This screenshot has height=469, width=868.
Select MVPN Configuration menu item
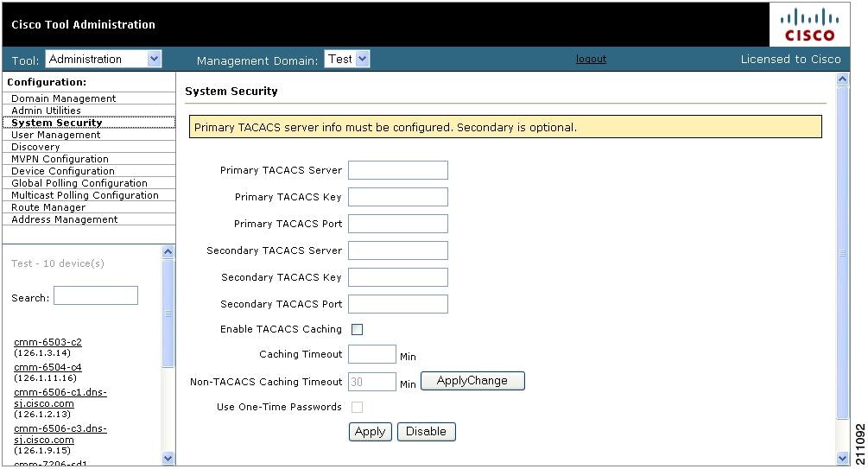click(x=60, y=159)
